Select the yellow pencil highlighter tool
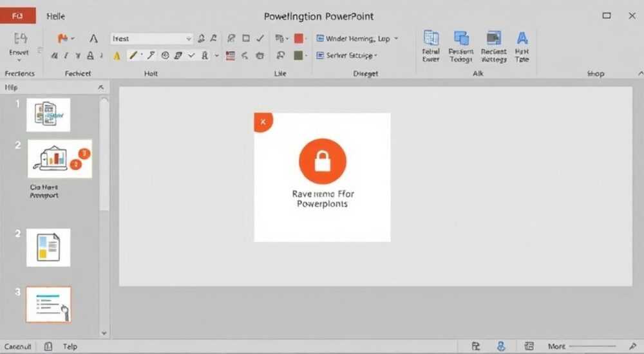644x354 pixels. click(x=133, y=55)
